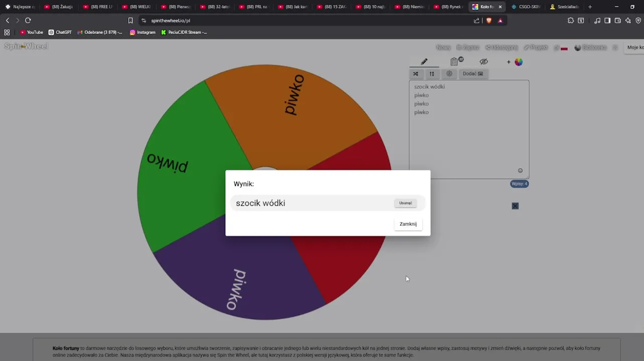Viewport: 644px width, 361px height.
Task: Open Brave Rewards triangle icon
Action: (500, 21)
